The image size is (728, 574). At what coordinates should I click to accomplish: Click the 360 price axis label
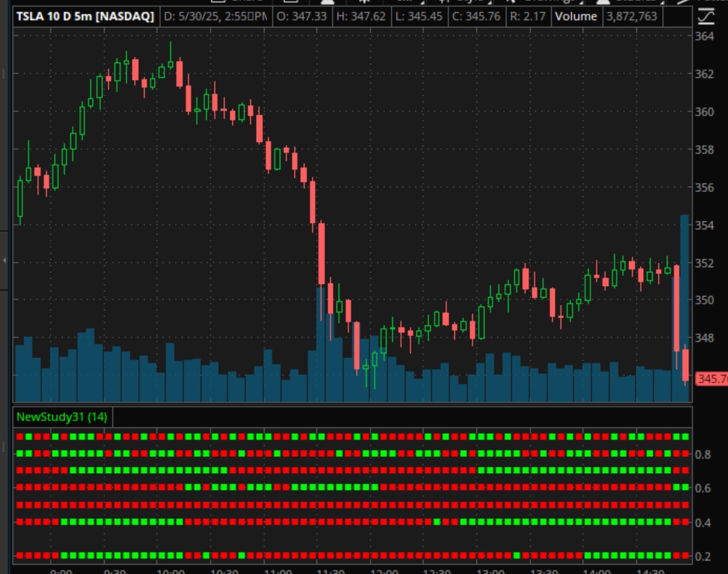pyautogui.click(x=704, y=112)
